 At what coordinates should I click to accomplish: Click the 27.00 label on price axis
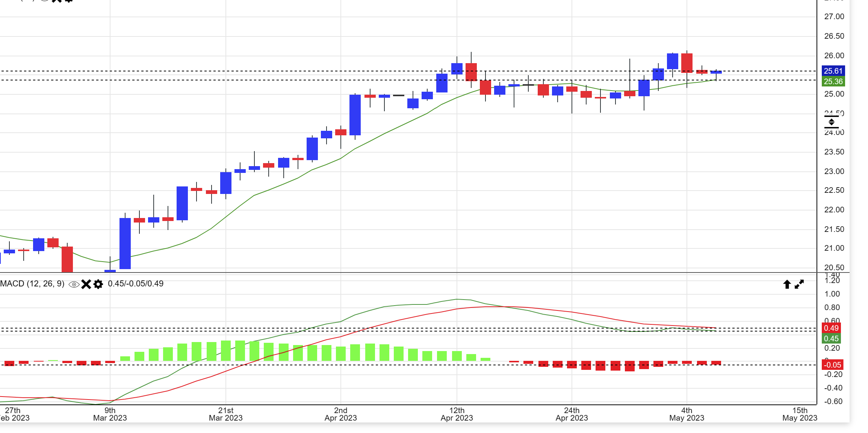(834, 17)
